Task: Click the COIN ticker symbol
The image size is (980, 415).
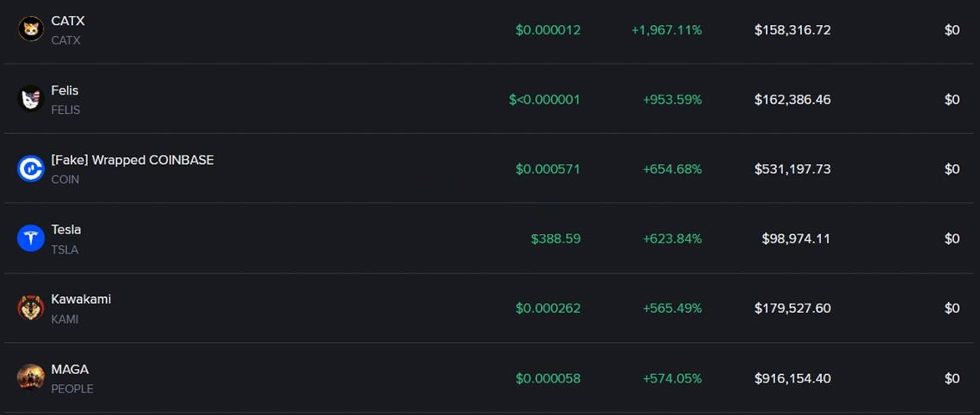Action: (x=65, y=179)
